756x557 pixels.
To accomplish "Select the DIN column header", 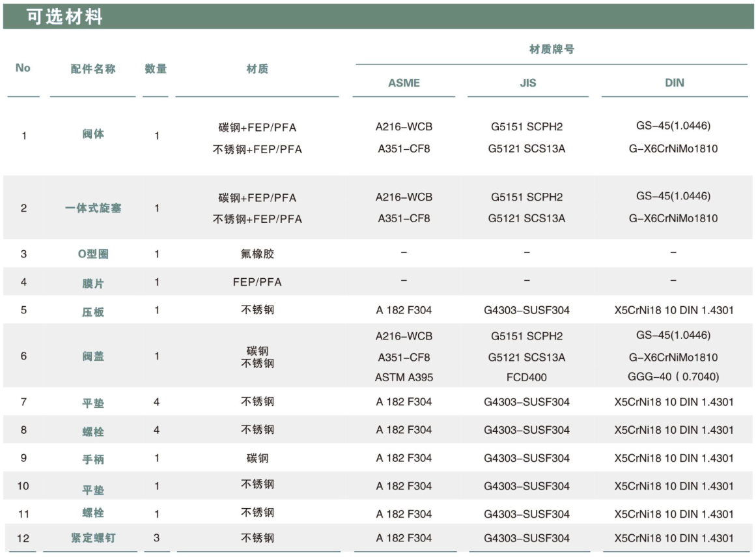I will 674,83.
